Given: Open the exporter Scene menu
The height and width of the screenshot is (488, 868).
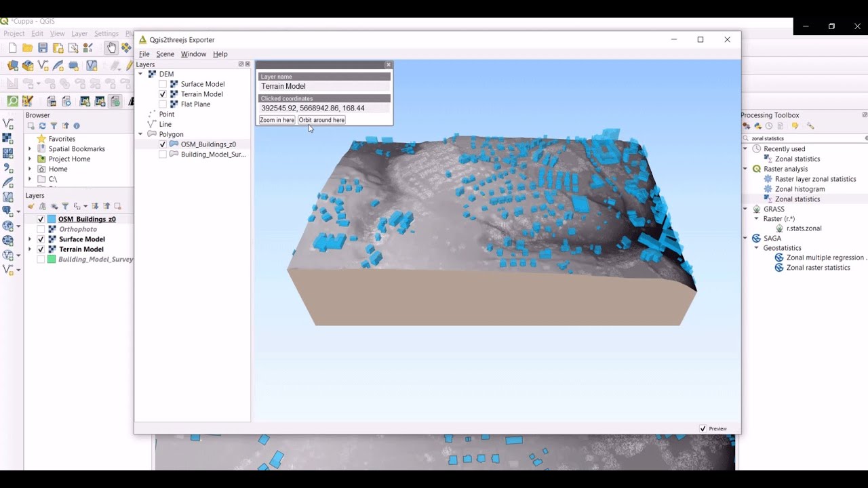Looking at the screenshot, I should 165,54.
